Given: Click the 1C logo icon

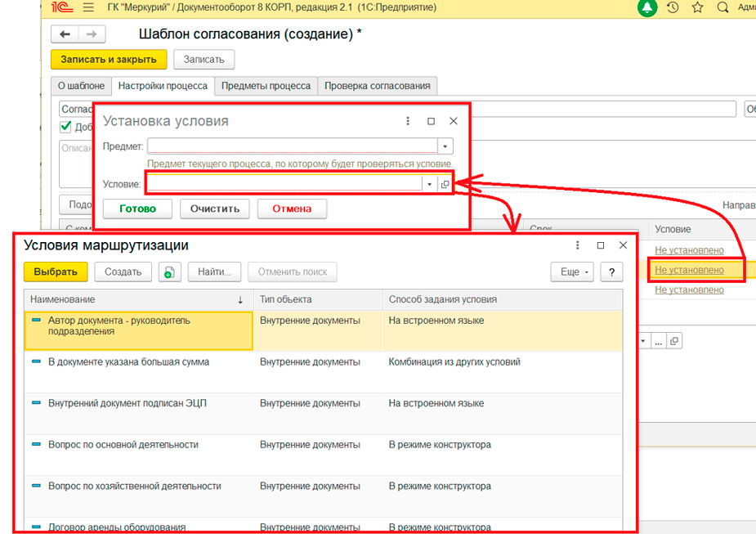Looking at the screenshot, I should [62, 7].
